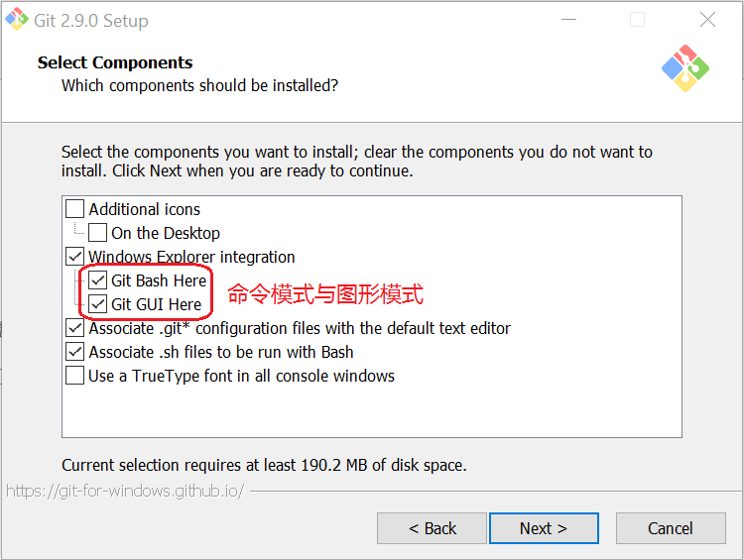Toggle Windows Explorer integration checkbox
The image size is (744, 560).
pyautogui.click(x=75, y=257)
